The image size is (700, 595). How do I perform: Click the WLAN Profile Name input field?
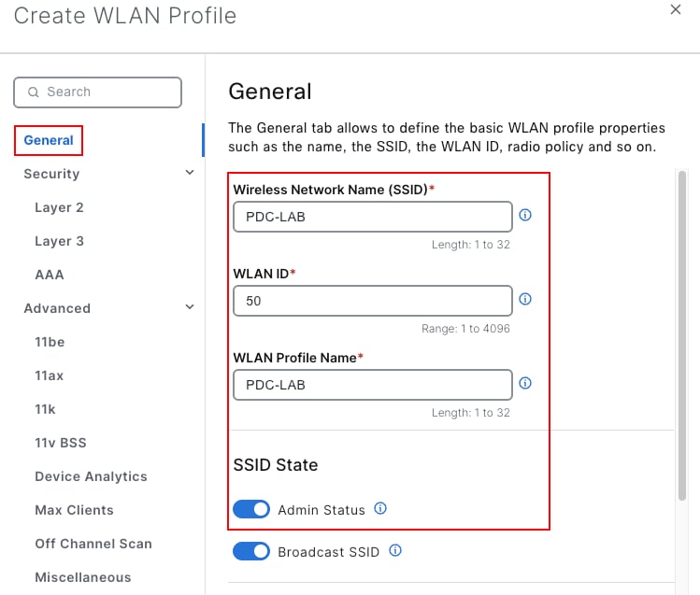point(373,385)
